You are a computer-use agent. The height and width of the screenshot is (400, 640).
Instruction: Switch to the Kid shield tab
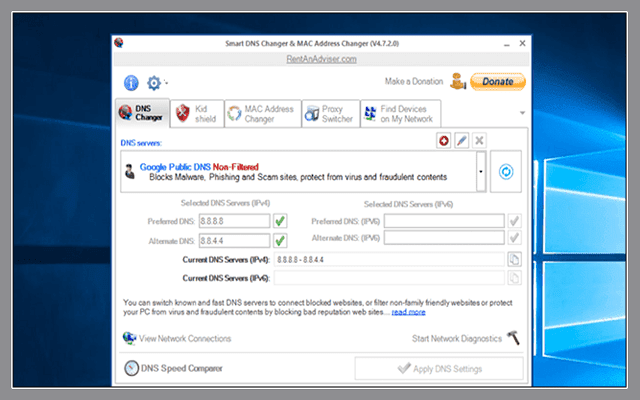pos(195,113)
